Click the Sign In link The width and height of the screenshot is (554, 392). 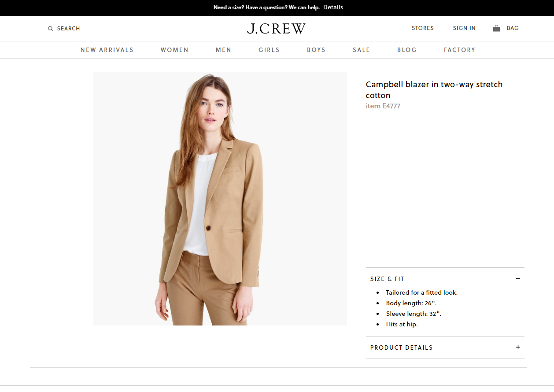464,28
